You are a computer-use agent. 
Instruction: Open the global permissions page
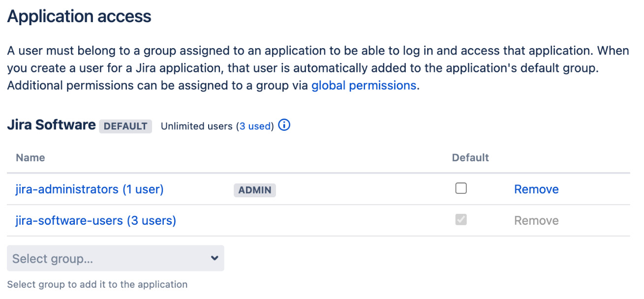(364, 85)
